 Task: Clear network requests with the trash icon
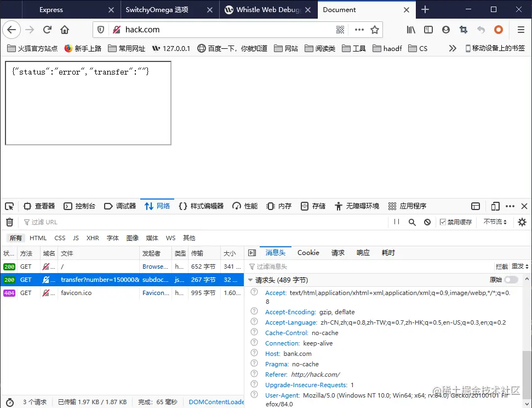(9, 222)
